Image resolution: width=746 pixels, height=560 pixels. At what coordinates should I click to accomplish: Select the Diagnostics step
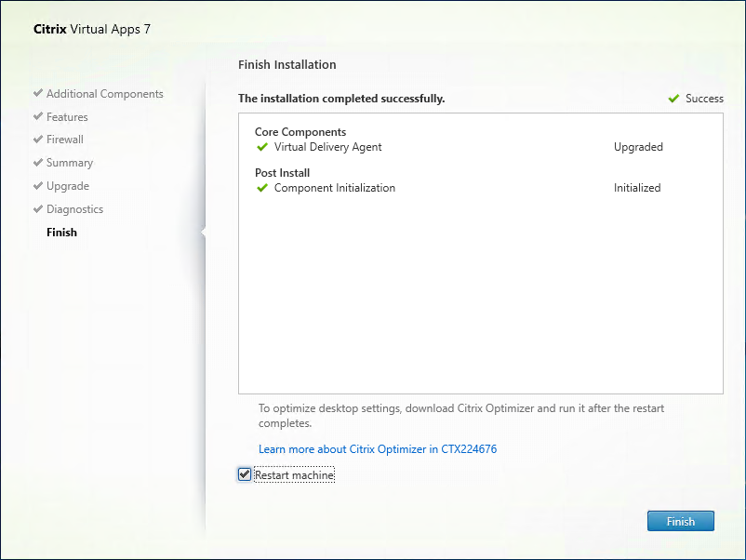click(74, 209)
